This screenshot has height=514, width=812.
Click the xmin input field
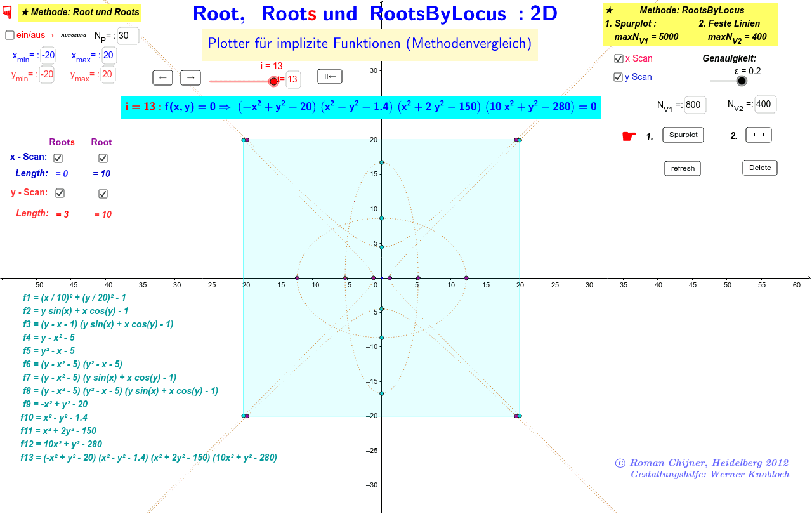coord(48,56)
